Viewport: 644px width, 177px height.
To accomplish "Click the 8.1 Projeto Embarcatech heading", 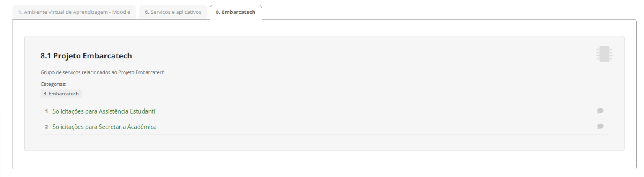I will [x=86, y=56].
